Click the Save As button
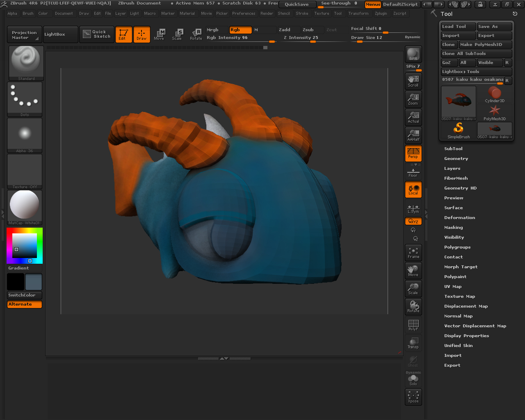This screenshot has width=525, height=420. (495, 27)
